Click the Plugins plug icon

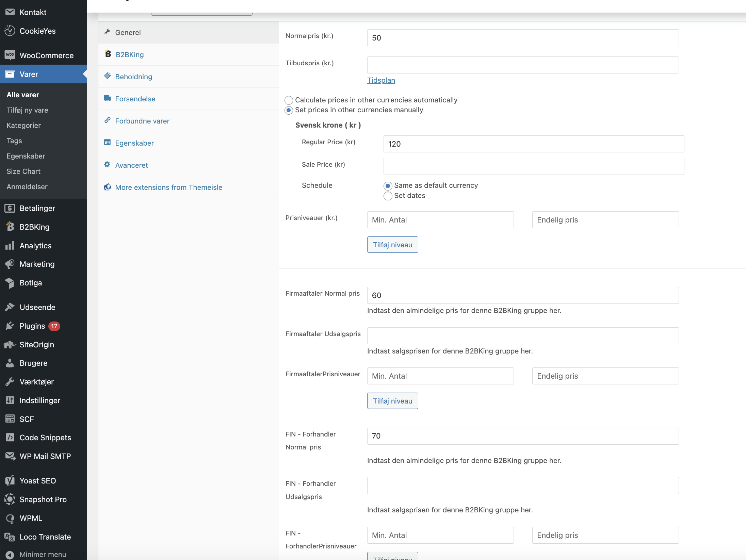[x=10, y=326]
